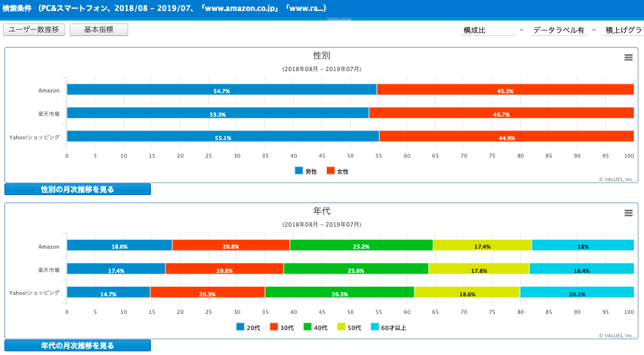This screenshot has width=644, height=355.
Task: Click 楽天市場 male 53.3% bar segment
Action: [x=218, y=113]
